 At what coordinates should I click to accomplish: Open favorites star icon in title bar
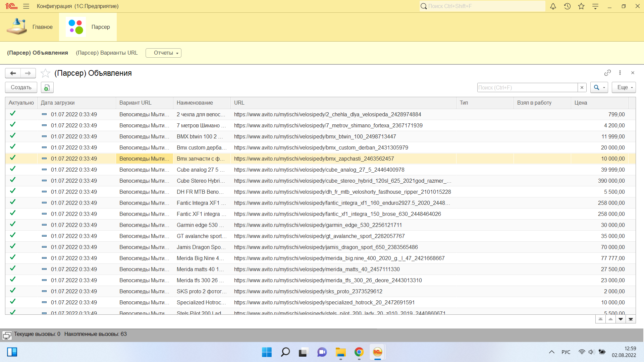581,6
